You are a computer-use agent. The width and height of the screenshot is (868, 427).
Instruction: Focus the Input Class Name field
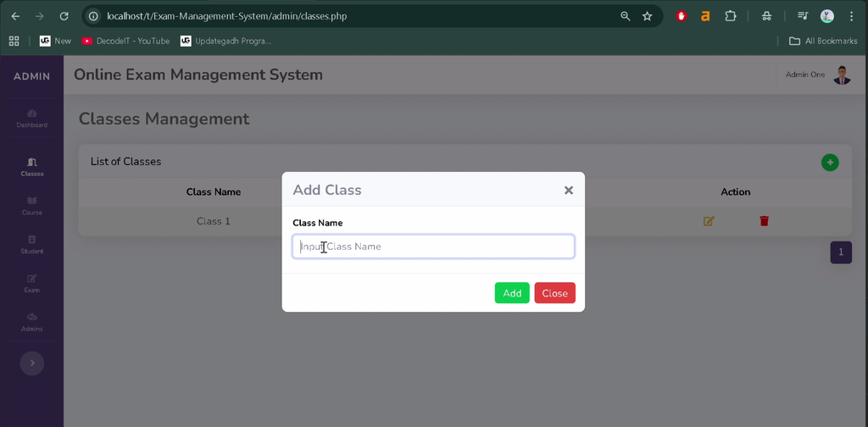pos(433,247)
